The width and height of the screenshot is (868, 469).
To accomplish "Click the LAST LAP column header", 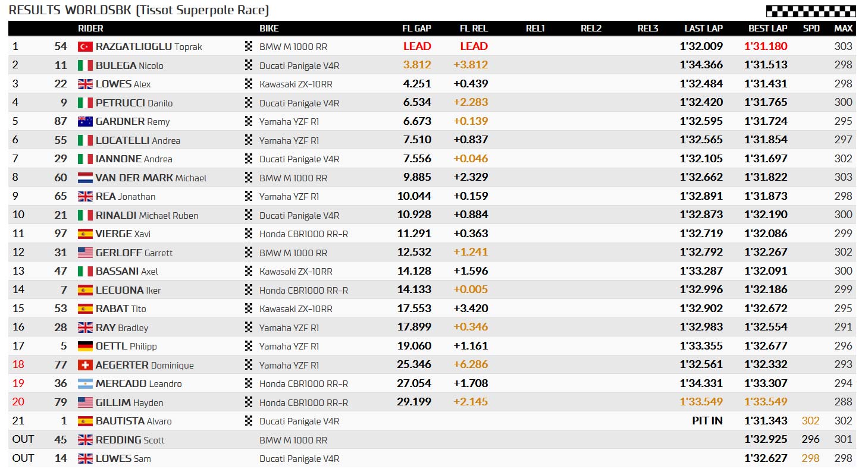I will tap(703, 28).
